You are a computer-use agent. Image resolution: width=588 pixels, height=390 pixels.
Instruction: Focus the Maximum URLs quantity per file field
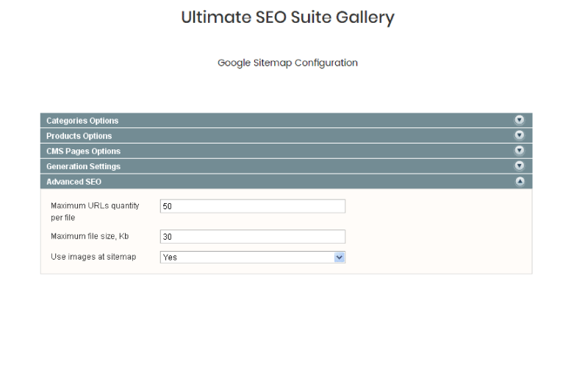(x=252, y=206)
